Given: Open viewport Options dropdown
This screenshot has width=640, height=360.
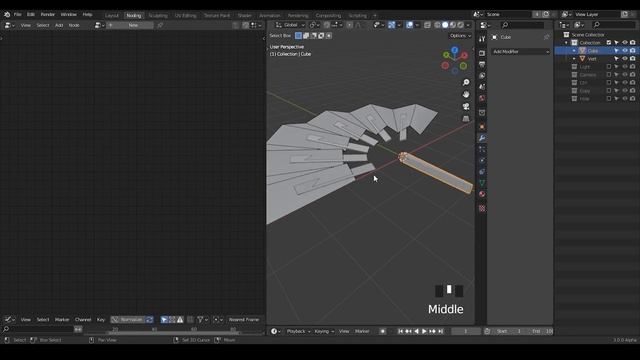Looking at the screenshot, I should tap(460, 36).
